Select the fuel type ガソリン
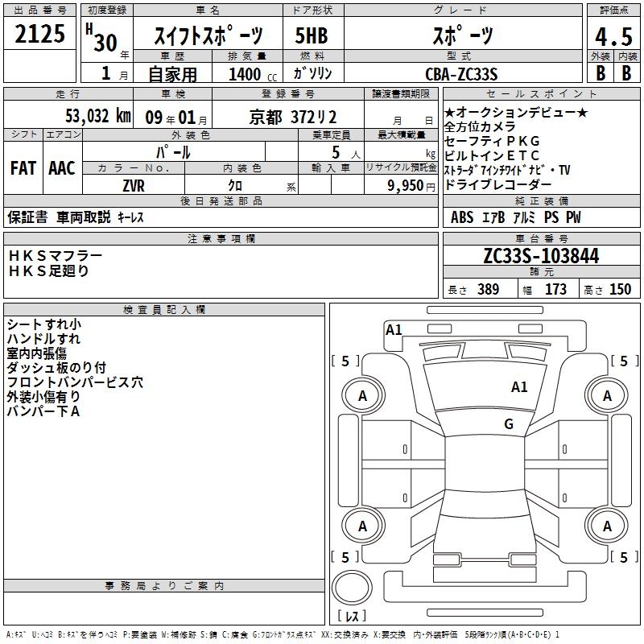The height and width of the screenshot is (644, 644). (312, 73)
